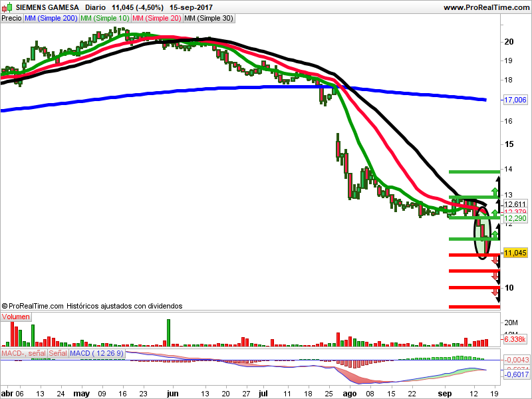Image resolution: width=532 pixels, height=399 pixels.
Task: Select the MM (Simple 200) indicator label
Action: pos(51,19)
